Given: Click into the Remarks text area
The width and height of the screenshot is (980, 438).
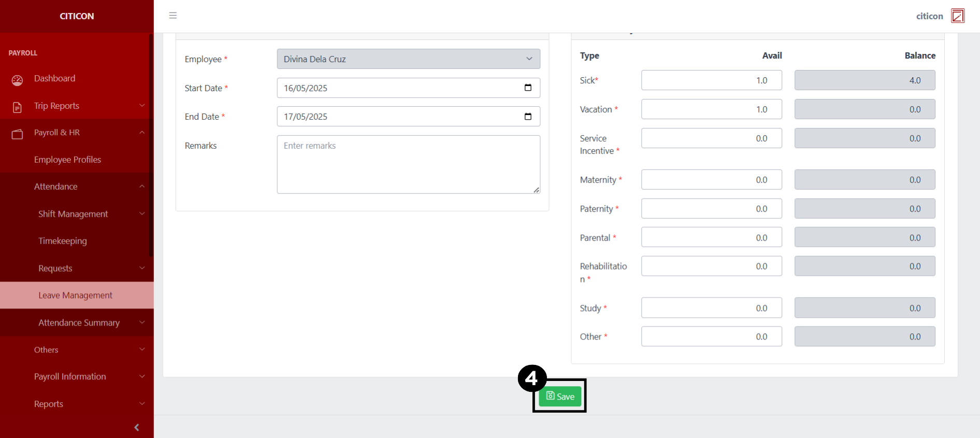Looking at the screenshot, I should pos(408,164).
